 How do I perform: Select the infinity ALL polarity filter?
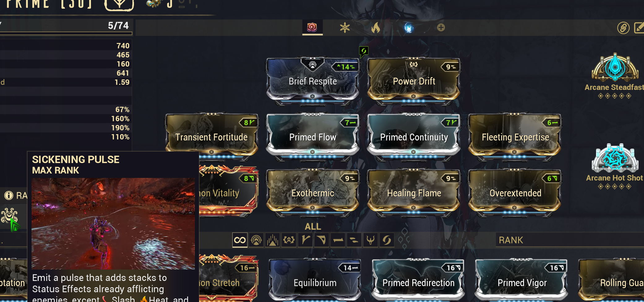(x=240, y=240)
